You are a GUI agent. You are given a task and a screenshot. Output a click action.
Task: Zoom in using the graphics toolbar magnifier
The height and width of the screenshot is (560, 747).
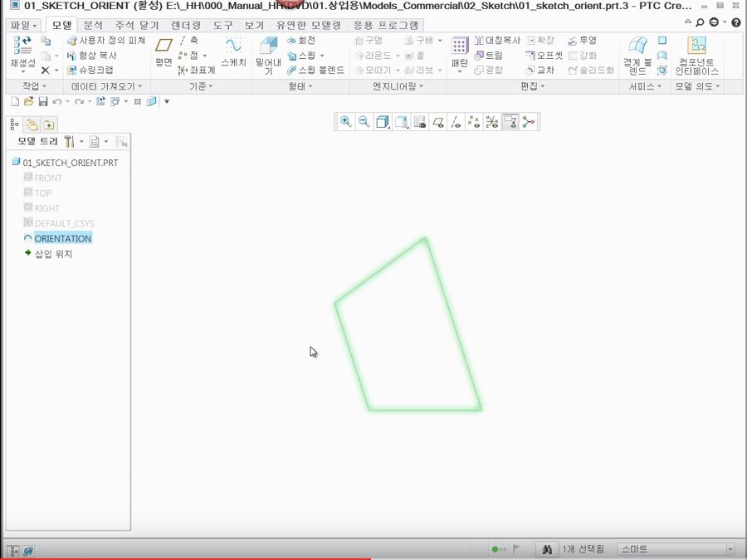pyautogui.click(x=346, y=122)
